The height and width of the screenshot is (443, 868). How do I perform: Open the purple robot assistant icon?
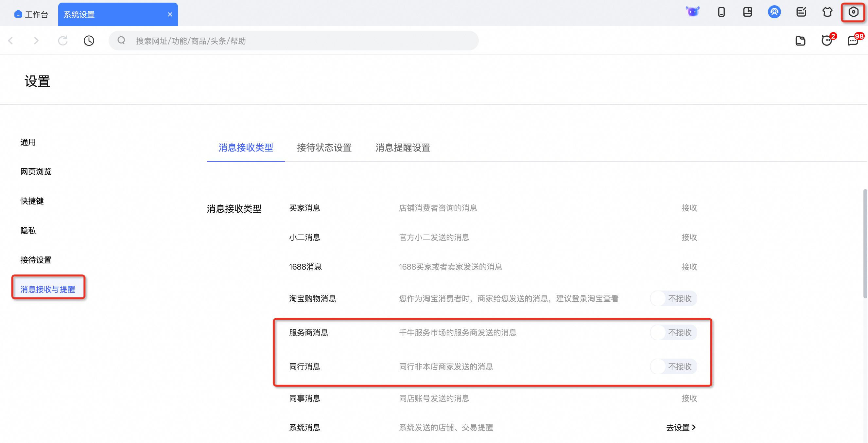coord(693,12)
